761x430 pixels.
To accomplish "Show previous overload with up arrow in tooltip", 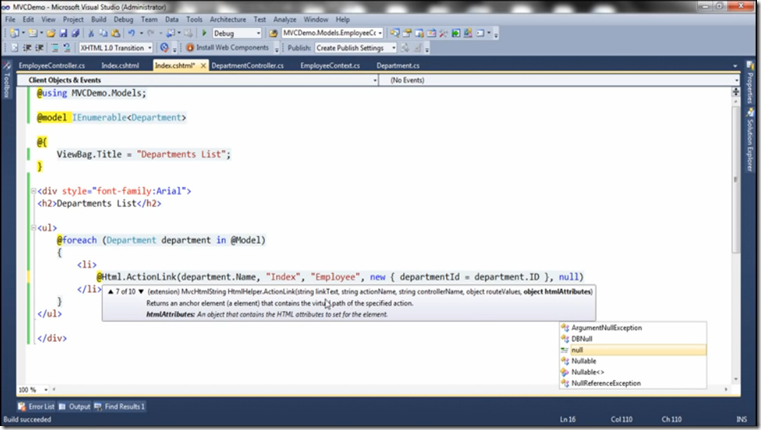I will (x=111, y=292).
